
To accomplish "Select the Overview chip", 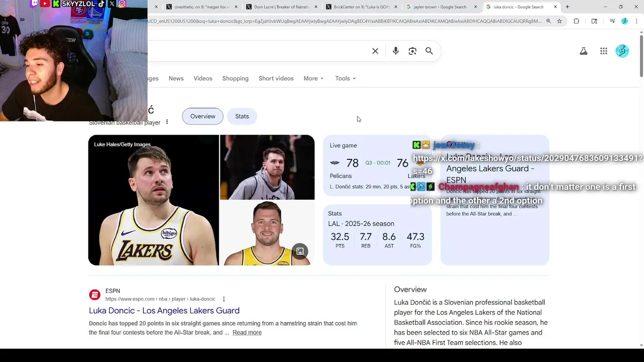I will pyautogui.click(x=203, y=116).
